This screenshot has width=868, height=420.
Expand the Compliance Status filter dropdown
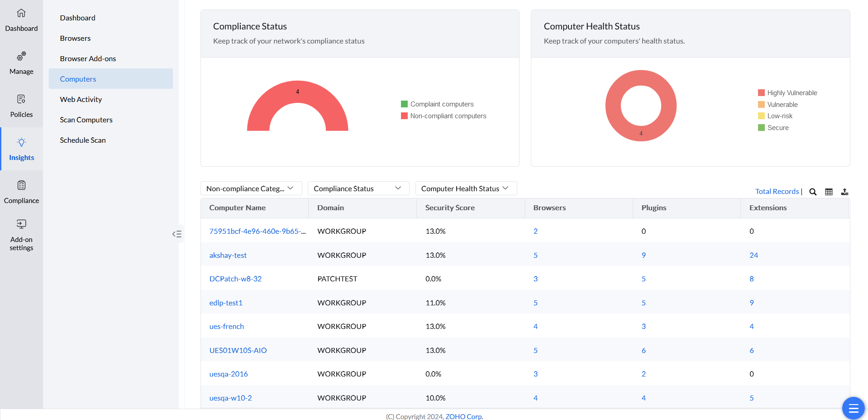click(358, 188)
